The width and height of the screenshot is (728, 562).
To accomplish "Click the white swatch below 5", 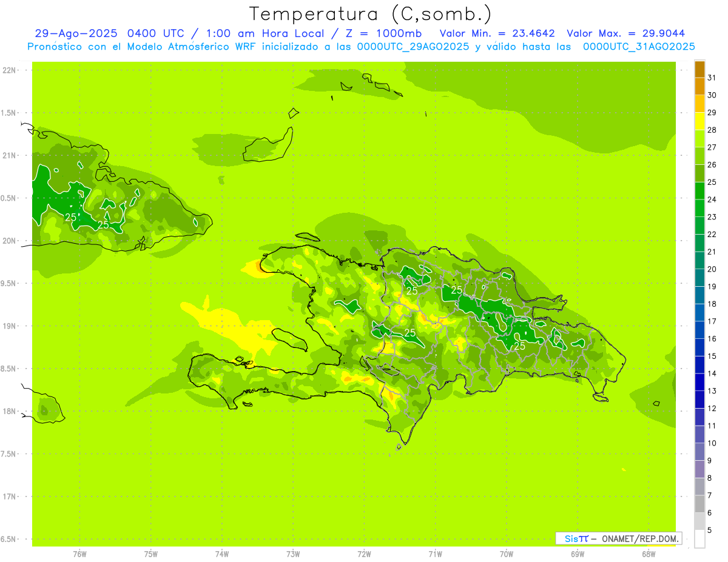I will coord(699,539).
